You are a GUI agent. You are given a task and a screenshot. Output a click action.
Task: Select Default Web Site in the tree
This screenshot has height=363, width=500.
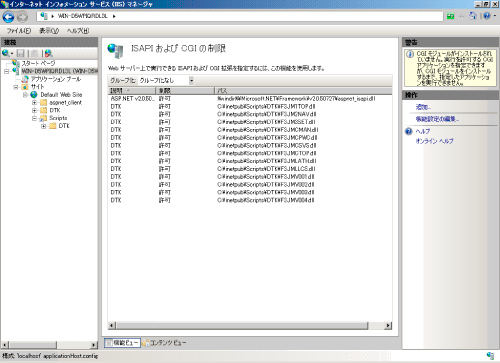coord(61,95)
